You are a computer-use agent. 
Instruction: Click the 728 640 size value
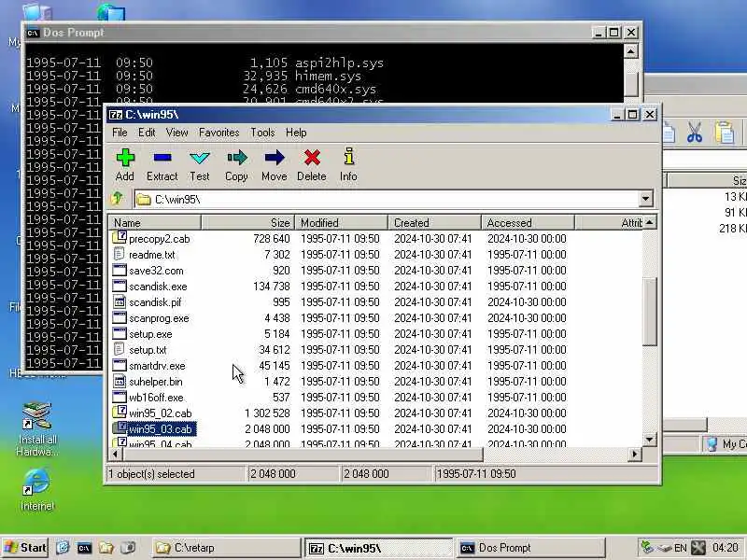tap(272, 239)
